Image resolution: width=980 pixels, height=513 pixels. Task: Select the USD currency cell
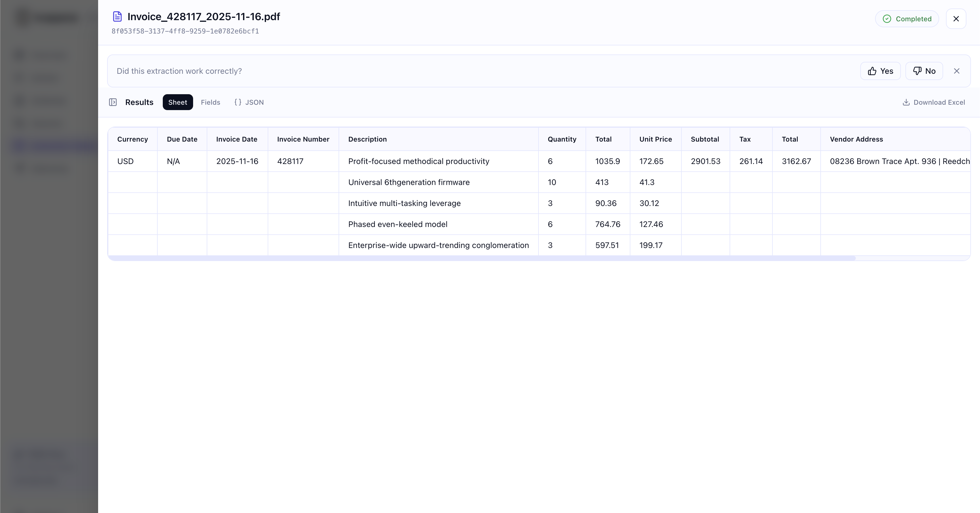(126, 161)
